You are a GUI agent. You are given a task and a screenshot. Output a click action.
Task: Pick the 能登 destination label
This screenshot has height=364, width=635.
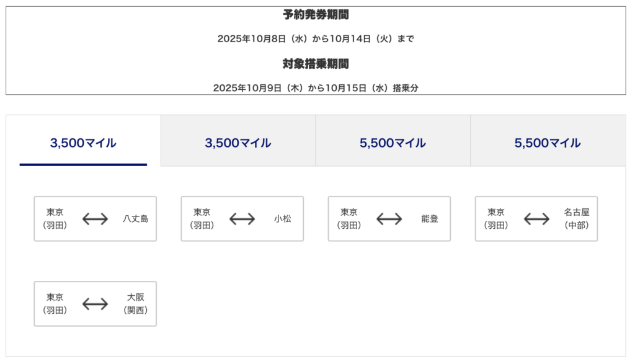point(429,219)
